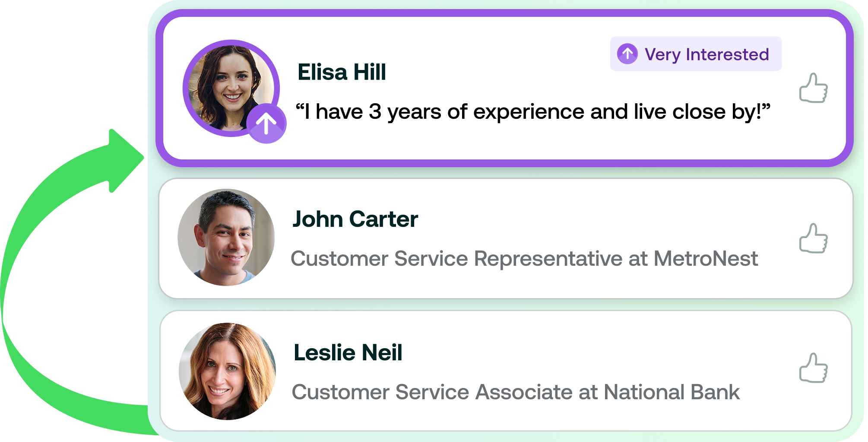This screenshot has width=868, height=442.
Task: Select the highlighted Elisa Hill candidate card
Action: click(504, 88)
